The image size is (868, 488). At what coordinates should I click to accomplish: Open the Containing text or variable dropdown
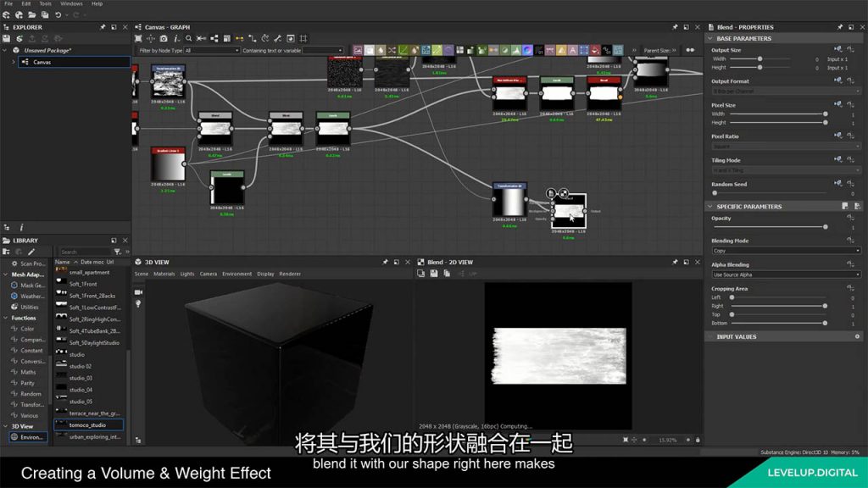pyautogui.click(x=323, y=50)
